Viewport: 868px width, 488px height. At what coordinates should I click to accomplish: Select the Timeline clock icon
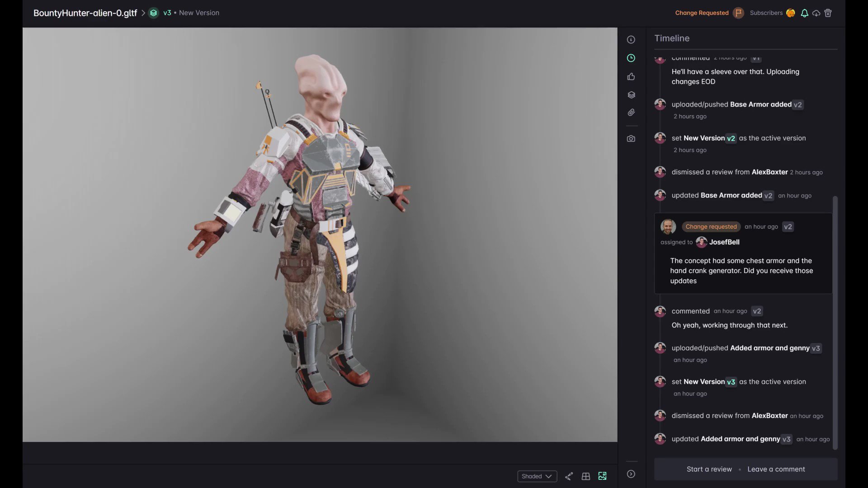631,58
